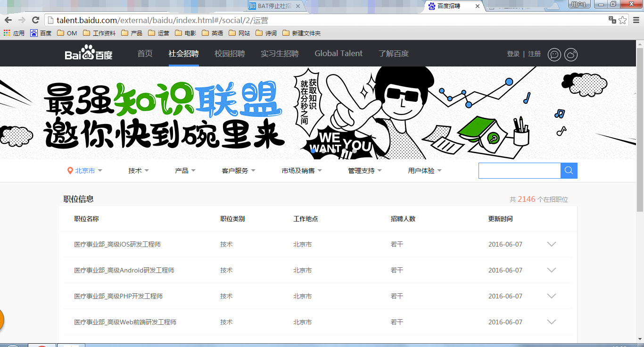Click the 最强知识联盟 banner image
Viewport: 644px width, 347px height.
[x=318, y=113]
